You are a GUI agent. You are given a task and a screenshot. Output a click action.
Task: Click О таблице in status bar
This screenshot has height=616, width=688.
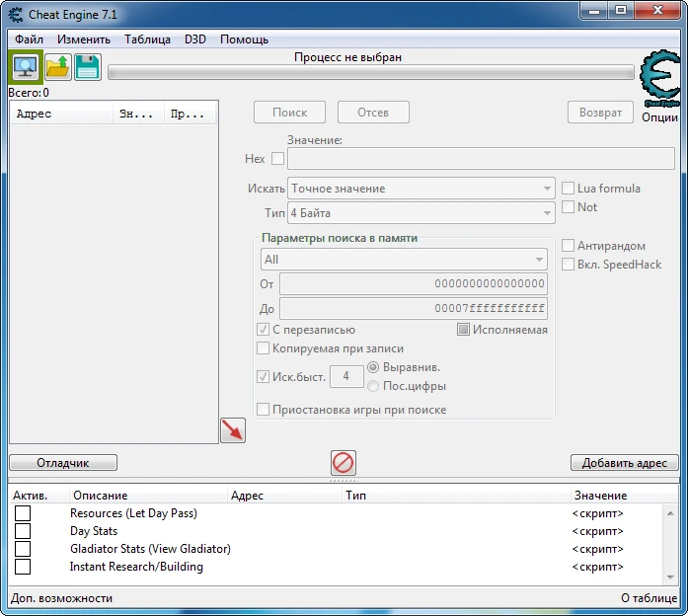pyautogui.click(x=649, y=598)
